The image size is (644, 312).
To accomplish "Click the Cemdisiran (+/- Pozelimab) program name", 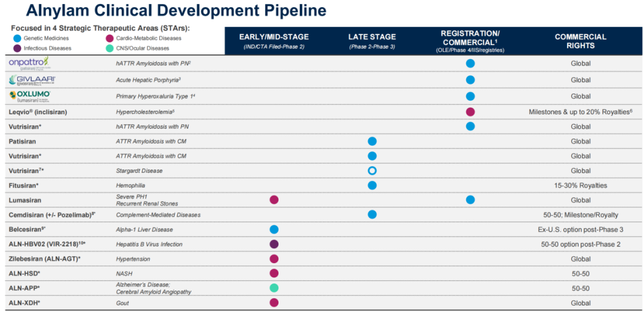I will 52,214.
